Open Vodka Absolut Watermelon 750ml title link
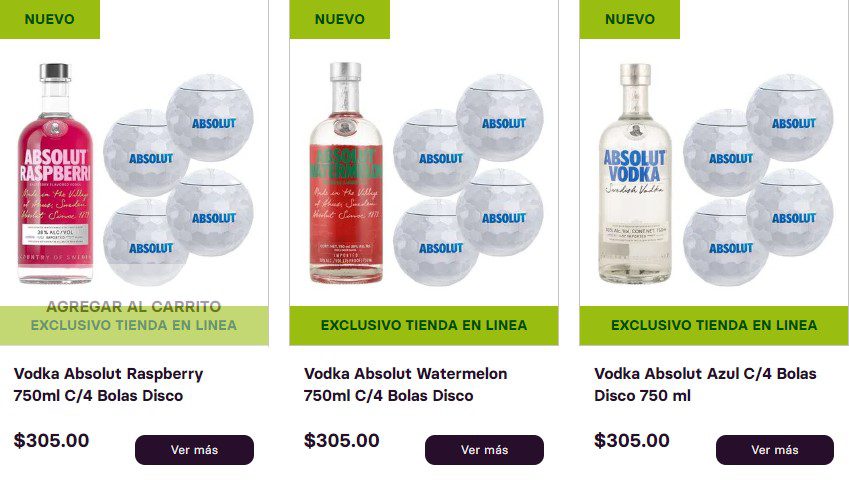The width and height of the screenshot is (849, 485). pyautogui.click(x=406, y=384)
